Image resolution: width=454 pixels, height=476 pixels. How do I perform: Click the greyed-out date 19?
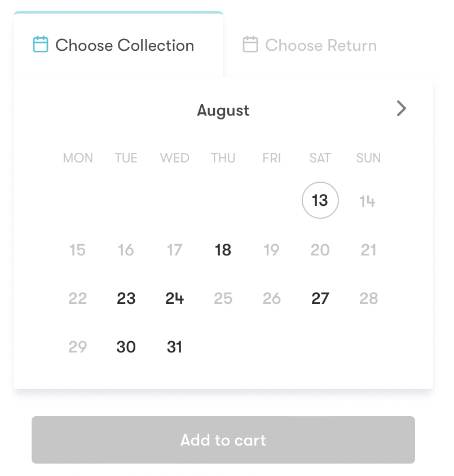pyautogui.click(x=271, y=250)
